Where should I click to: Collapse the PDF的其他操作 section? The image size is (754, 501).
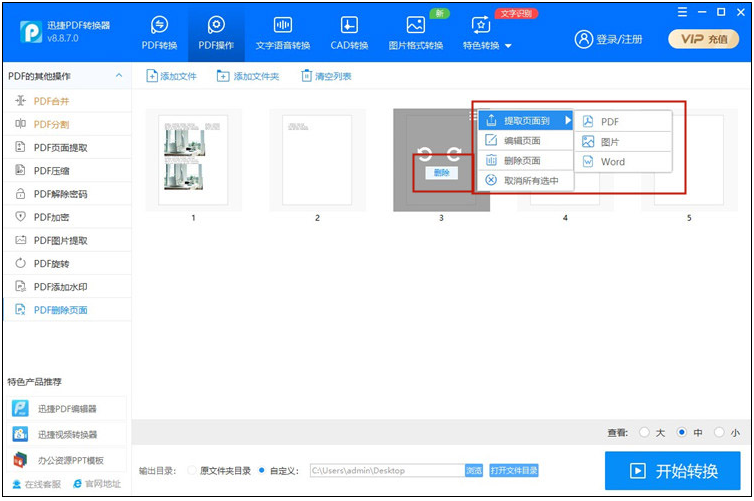coord(119,76)
